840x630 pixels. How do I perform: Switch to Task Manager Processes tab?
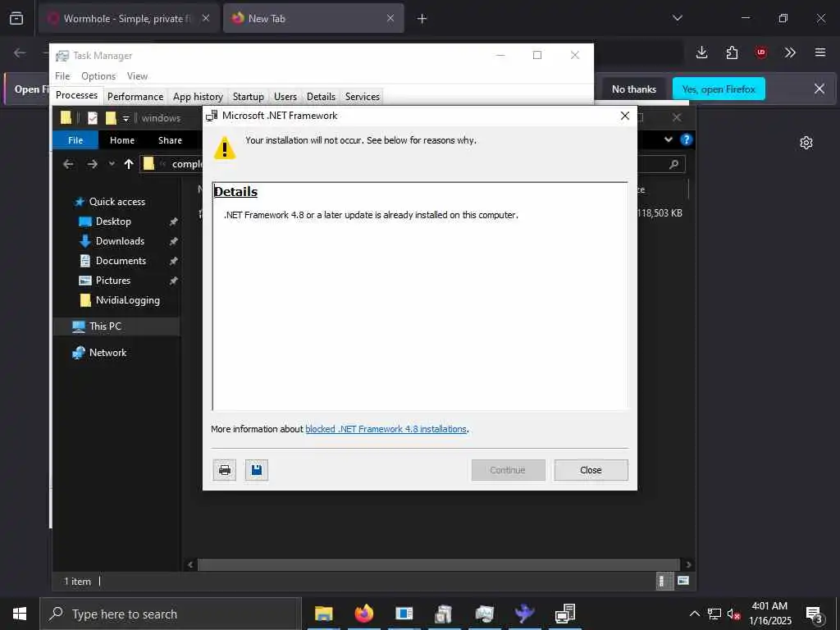(x=76, y=95)
